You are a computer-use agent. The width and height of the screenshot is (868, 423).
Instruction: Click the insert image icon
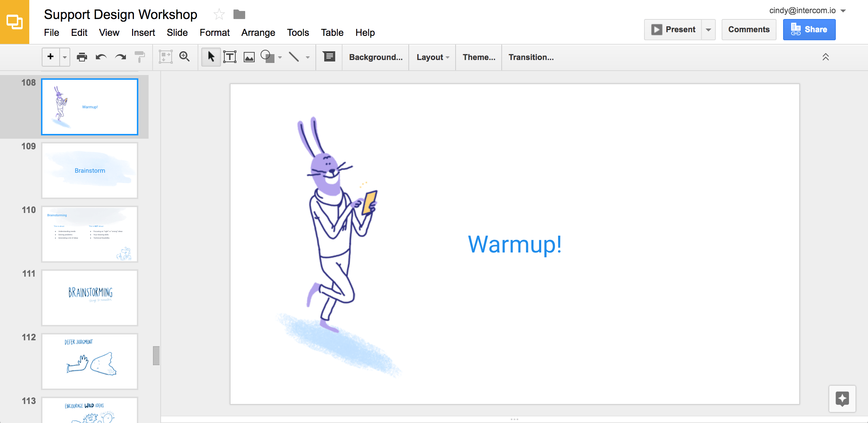pos(249,57)
